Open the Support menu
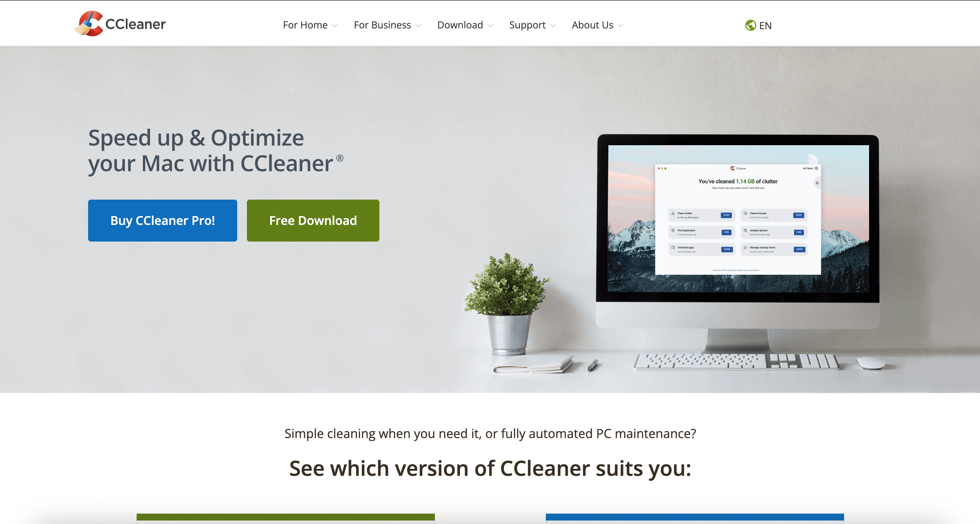Screen dimensions: 980x524 [x=532, y=25]
